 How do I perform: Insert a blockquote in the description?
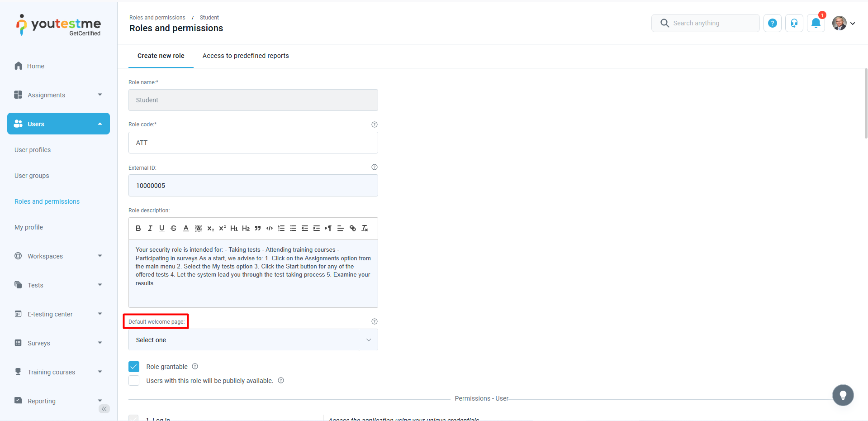pyautogui.click(x=258, y=228)
